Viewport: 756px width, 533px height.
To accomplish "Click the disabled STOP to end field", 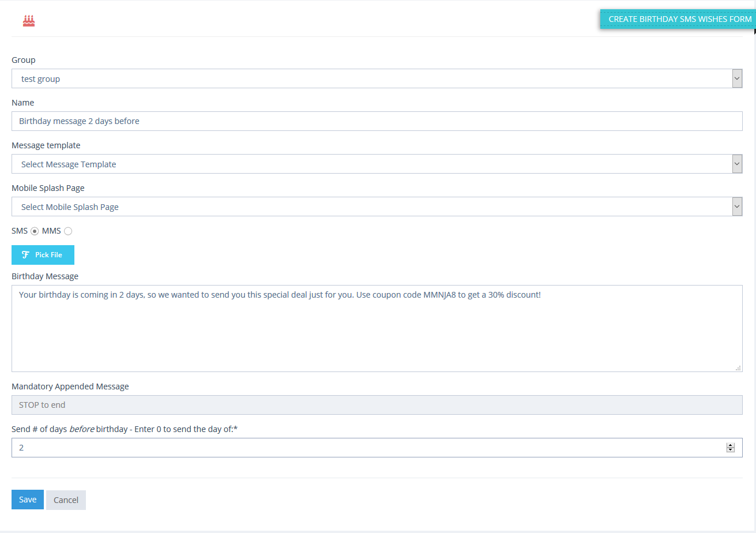I will click(377, 405).
